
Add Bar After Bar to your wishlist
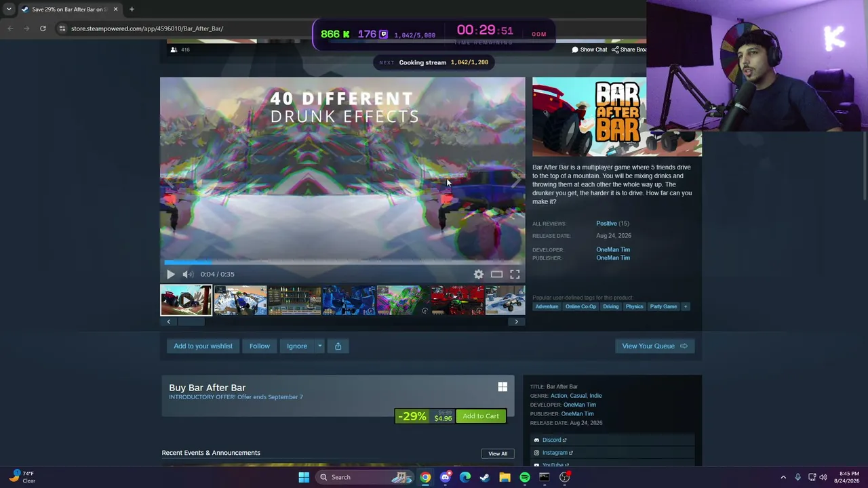[x=203, y=346]
